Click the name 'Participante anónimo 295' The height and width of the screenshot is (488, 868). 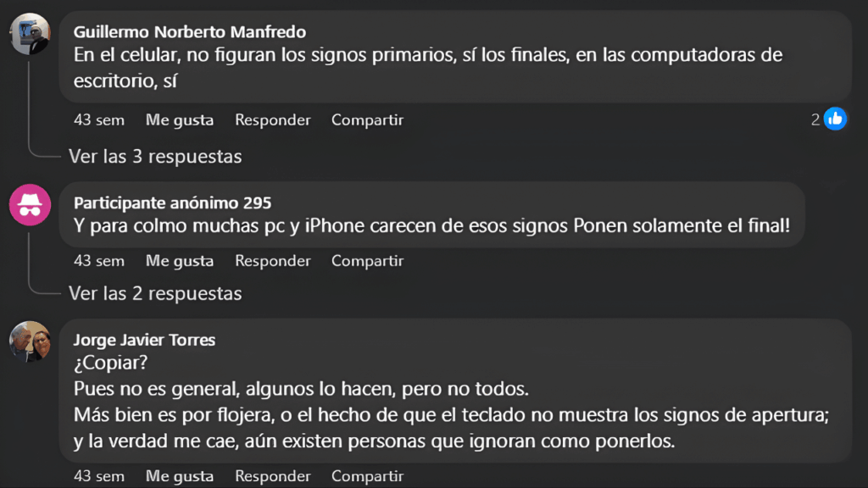pyautogui.click(x=170, y=203)
